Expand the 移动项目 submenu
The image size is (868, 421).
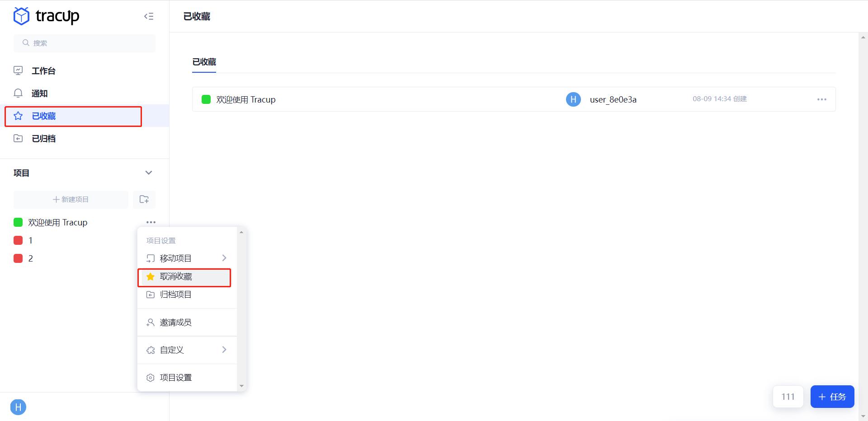pos(186,258)
